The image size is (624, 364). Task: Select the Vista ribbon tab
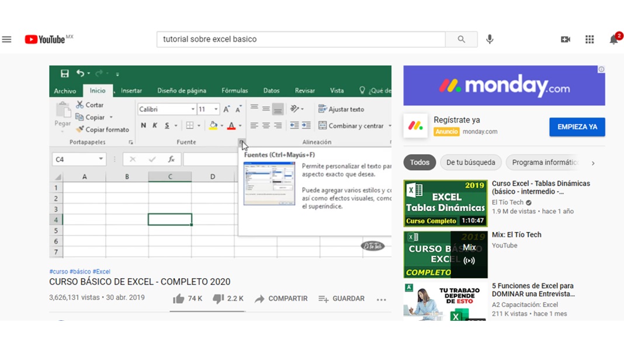337,91
